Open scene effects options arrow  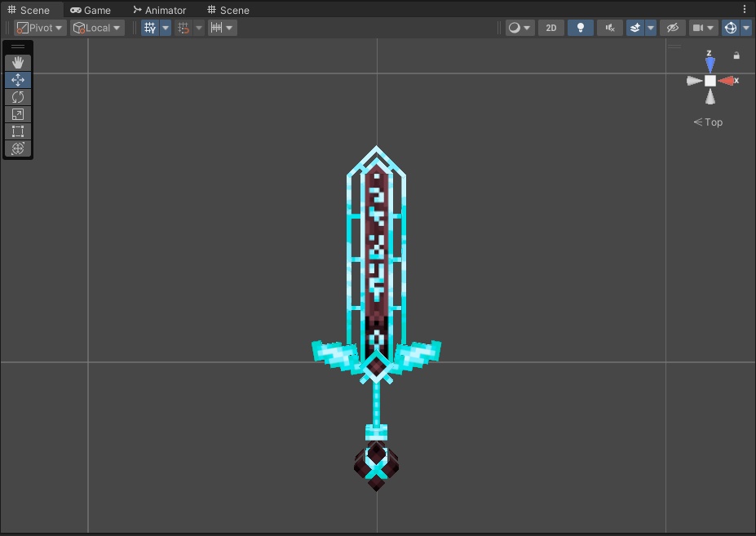tap(651, 28)
